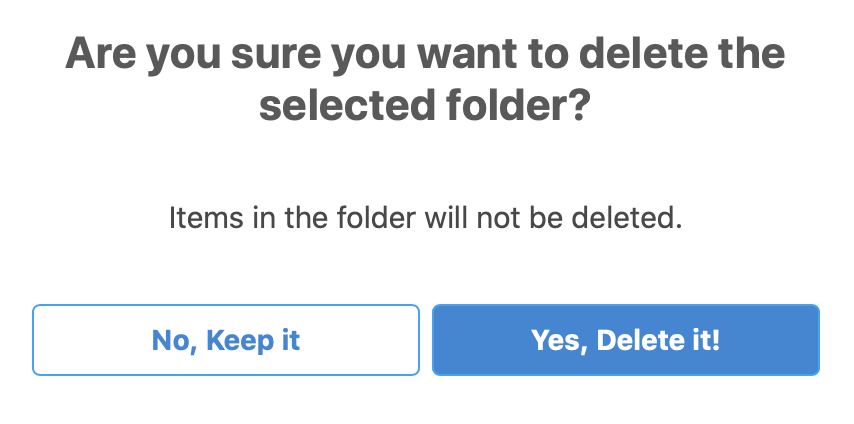Decline the delete folder confirmation prompt
854x424 pixels.
tap(226, 340)
